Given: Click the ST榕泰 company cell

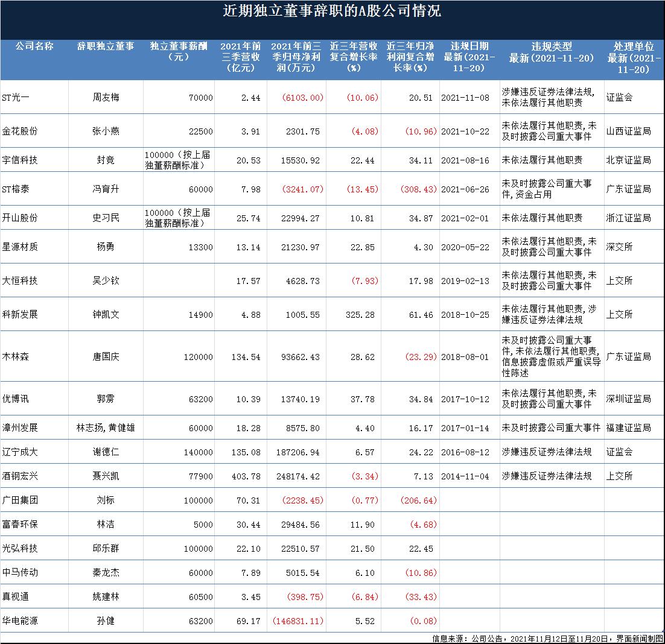Looking at the screenshot, I should point(16,189).
